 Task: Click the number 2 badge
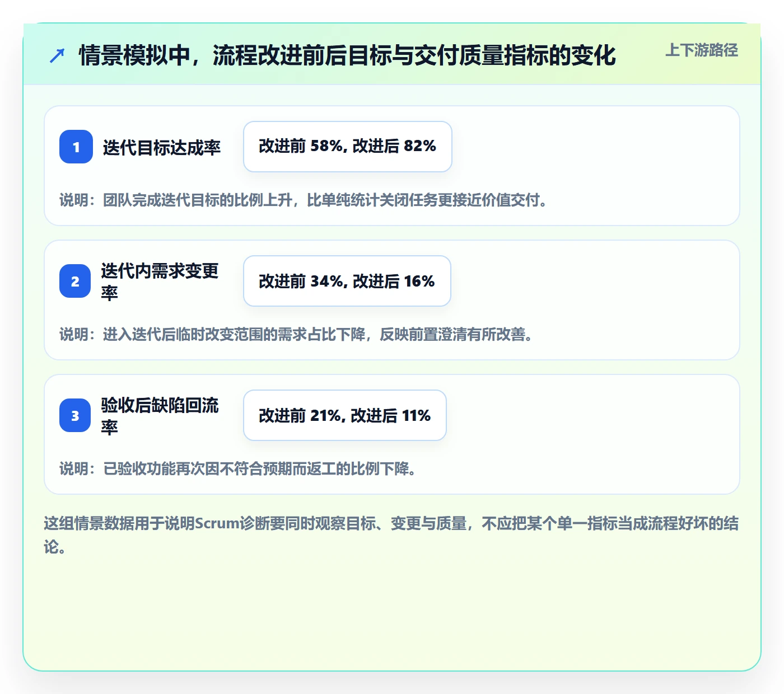click(x=75, y=281)
